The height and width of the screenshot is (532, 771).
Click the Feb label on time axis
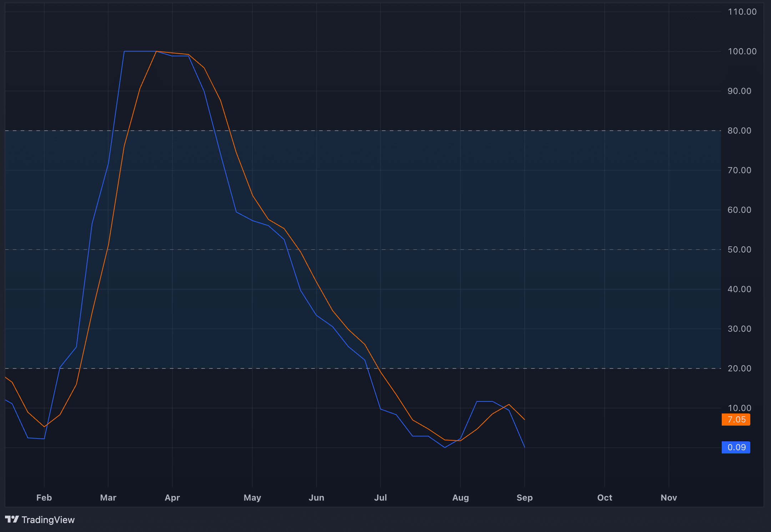(44, 498)
